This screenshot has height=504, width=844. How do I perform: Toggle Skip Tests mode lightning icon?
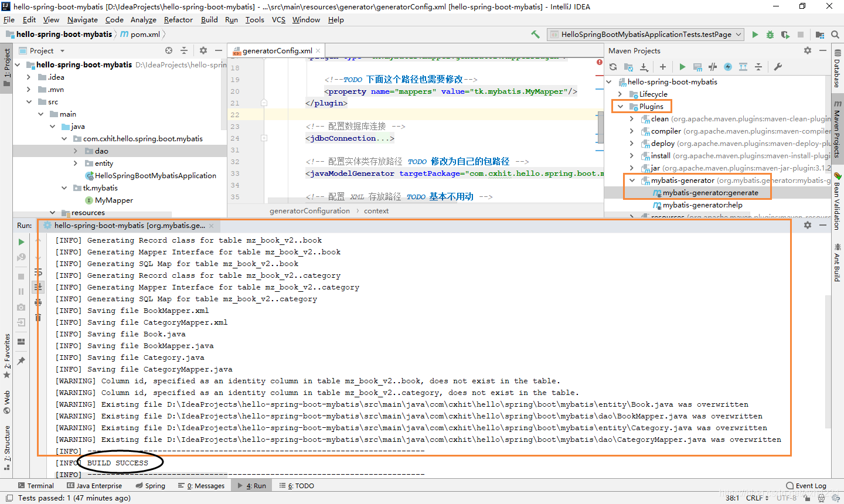(728, 67)
